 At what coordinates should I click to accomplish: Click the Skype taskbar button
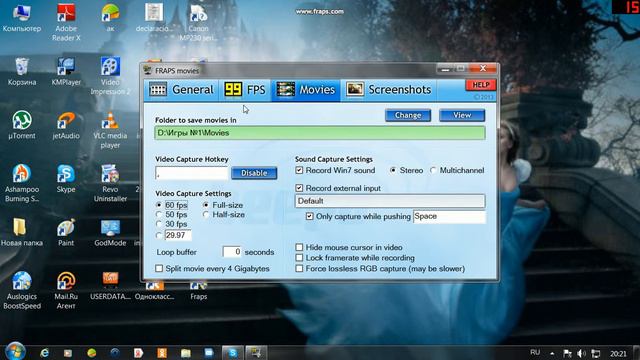tap(232, 353)
